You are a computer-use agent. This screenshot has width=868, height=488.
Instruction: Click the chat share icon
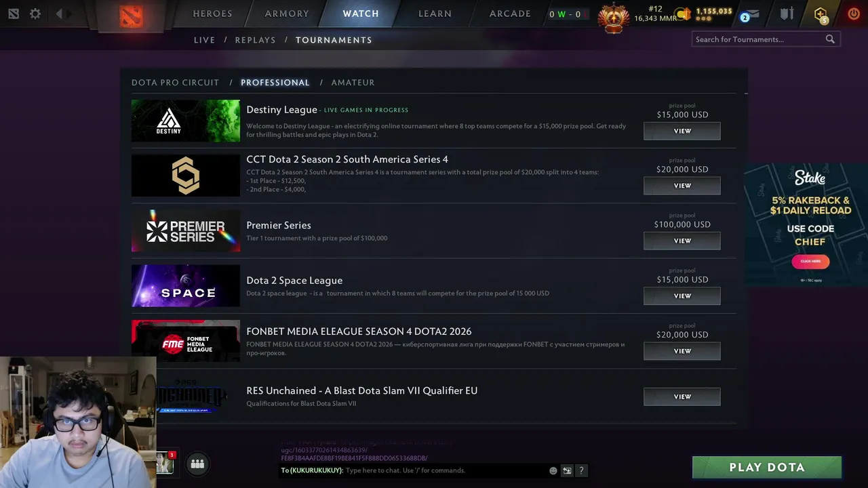pos(567,470)
